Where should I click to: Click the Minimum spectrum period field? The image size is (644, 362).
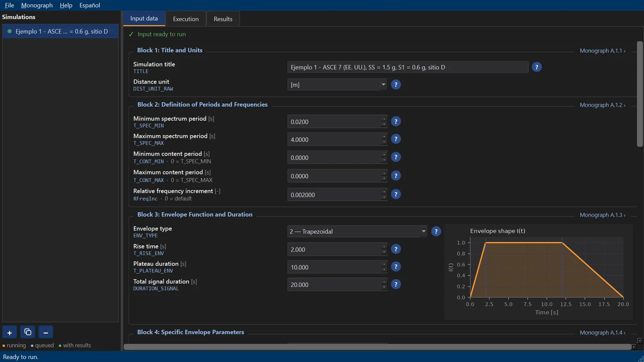337,122
